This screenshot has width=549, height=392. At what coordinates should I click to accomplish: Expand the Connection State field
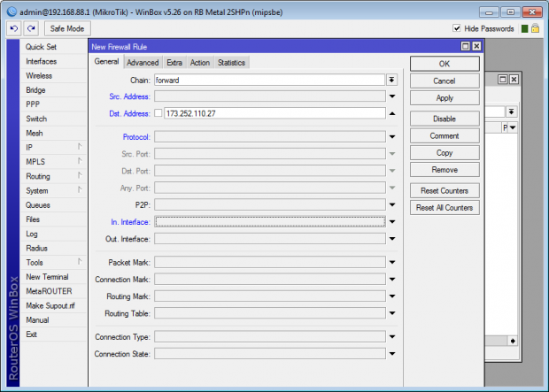[x=392, y=354]
